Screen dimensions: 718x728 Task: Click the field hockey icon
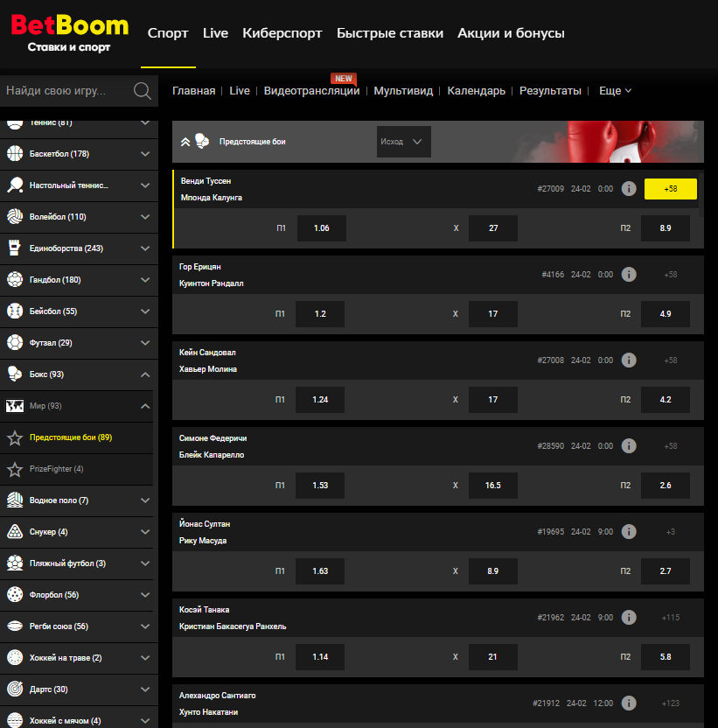(15, 658)
